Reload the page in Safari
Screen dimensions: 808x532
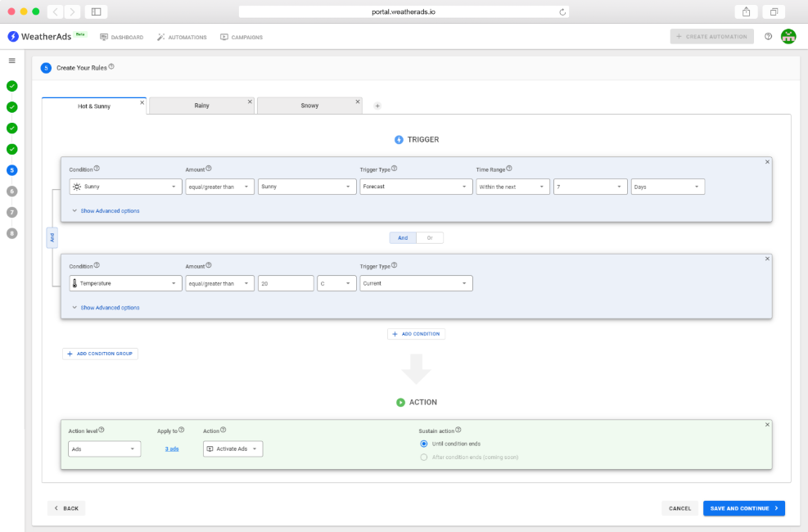562,11
